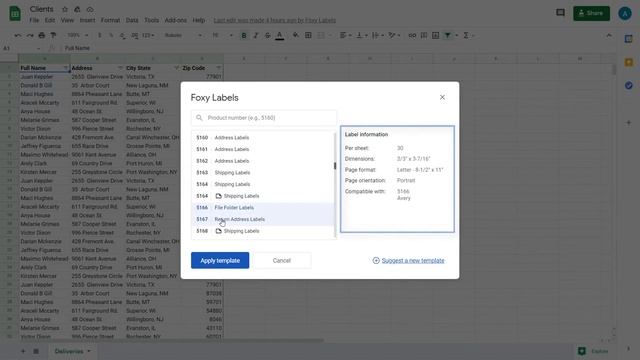Select the Deliveries sheet tab

click(72, 351)
